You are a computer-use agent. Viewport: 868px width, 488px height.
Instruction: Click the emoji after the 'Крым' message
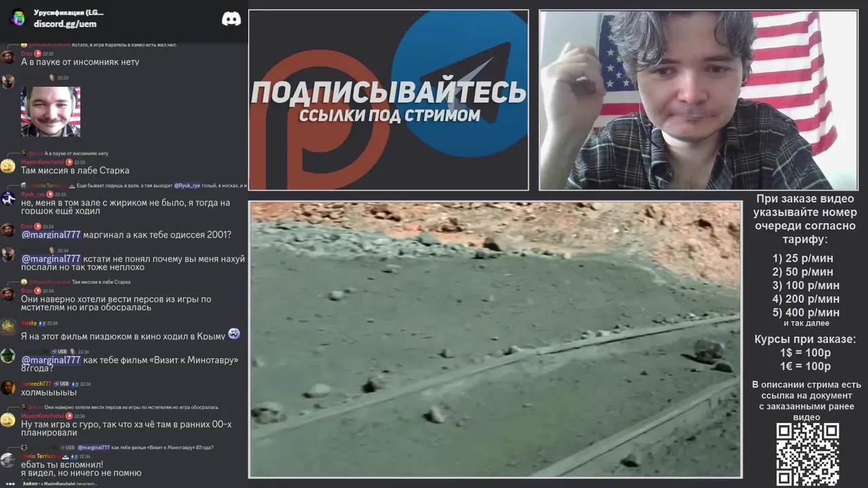click(x=234, y=333)
